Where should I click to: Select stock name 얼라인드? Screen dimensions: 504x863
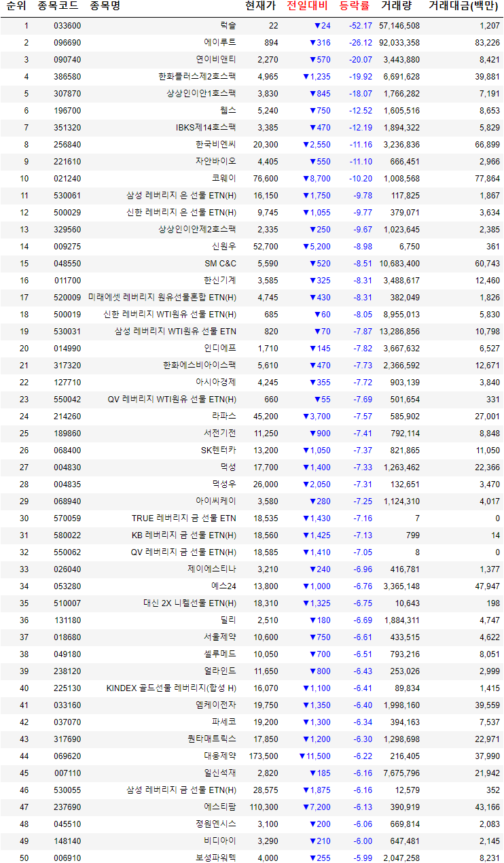point(220,671)
